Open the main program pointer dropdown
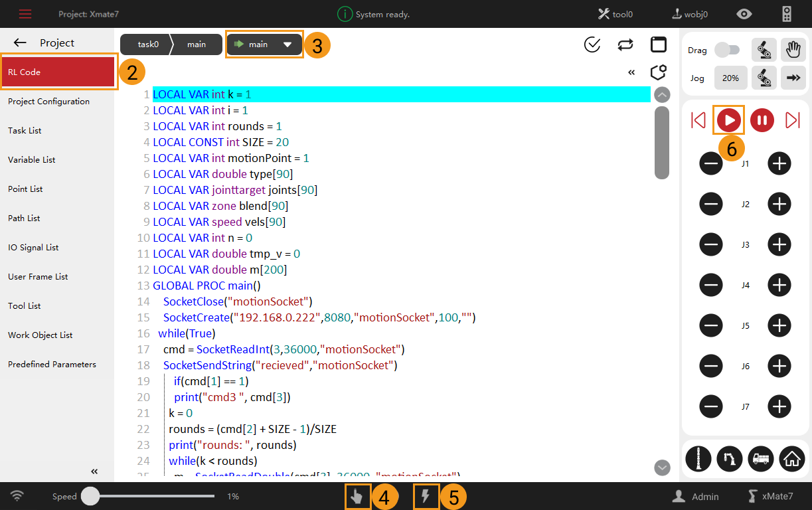 coord(264,44)
